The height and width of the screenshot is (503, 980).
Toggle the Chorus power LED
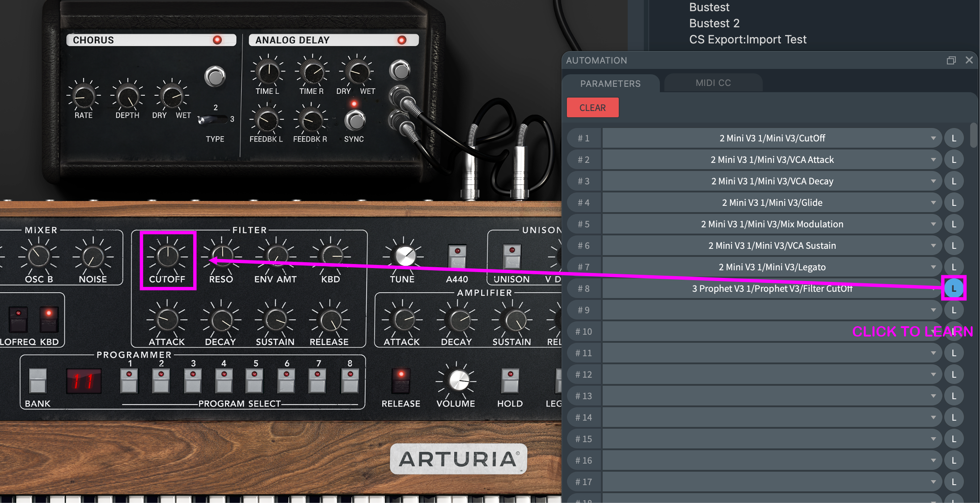click(217, 40)
